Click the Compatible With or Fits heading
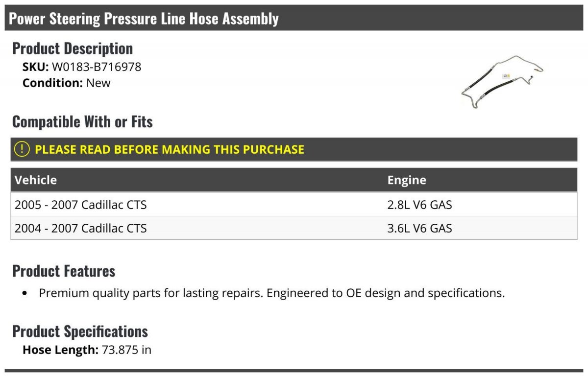 pos(82,121)
